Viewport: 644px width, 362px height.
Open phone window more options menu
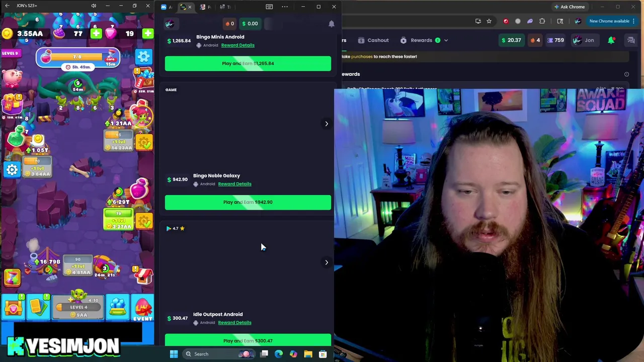(107, 6)
